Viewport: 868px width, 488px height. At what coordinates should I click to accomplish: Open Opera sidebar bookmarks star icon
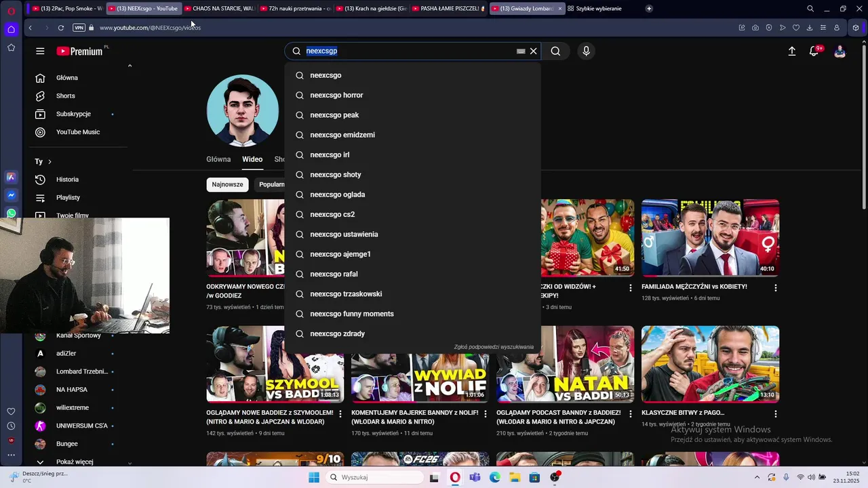pyautogui.click(x=11, y=47)
